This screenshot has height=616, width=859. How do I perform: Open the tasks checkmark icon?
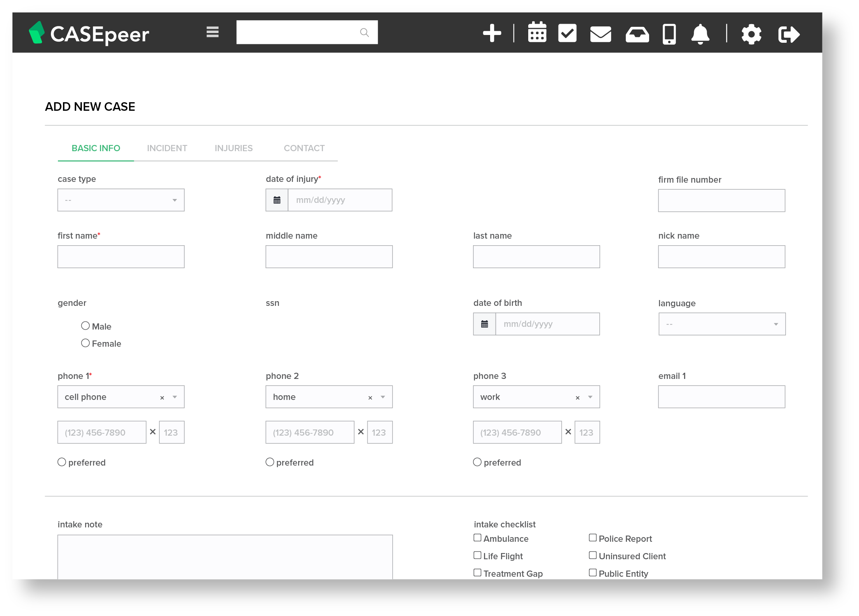(x=567, y=33)
